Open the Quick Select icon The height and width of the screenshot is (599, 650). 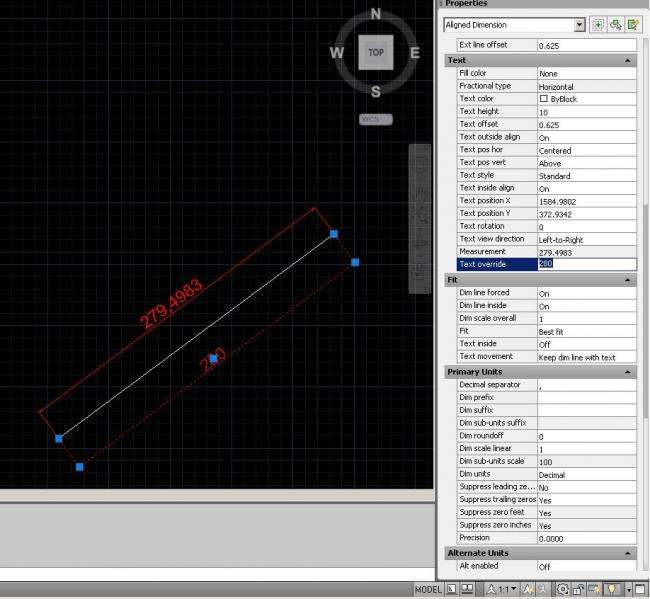pyautogui.click(x=633, y=25)
